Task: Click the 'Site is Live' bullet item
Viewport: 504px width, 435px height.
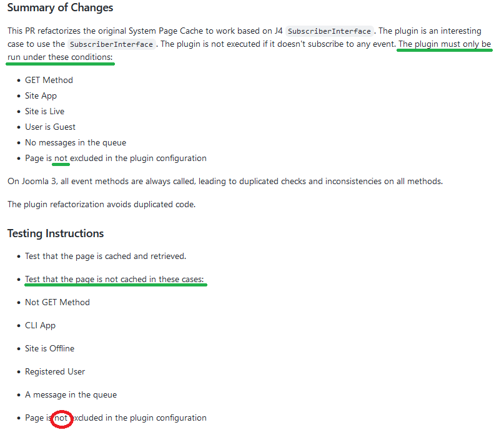Action: (45, 111)
